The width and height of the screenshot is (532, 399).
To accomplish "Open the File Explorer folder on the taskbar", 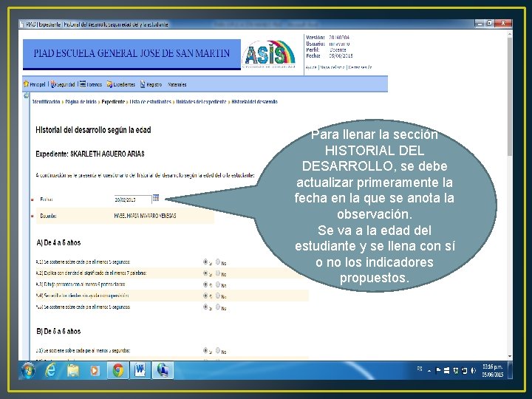I will tap(73, 370).
